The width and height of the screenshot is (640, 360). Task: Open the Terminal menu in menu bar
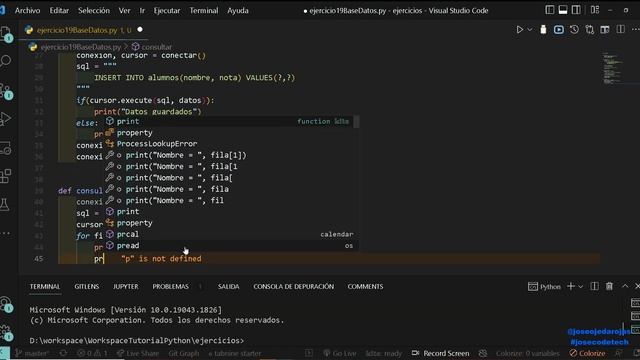click(203, 11)
